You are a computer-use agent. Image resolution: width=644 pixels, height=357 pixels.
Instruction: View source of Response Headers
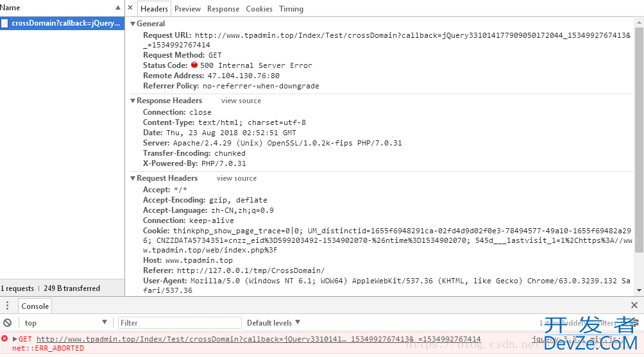241,101
